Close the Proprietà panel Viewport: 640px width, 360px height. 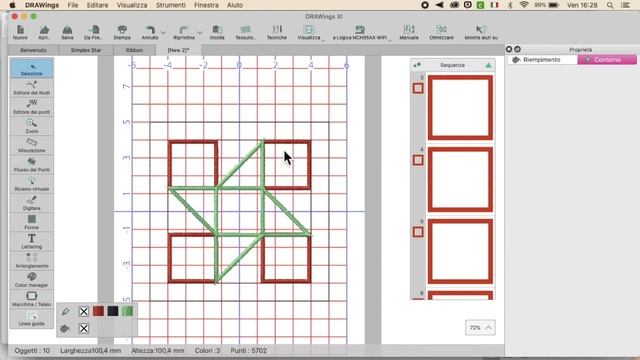[x=509, y=49]
